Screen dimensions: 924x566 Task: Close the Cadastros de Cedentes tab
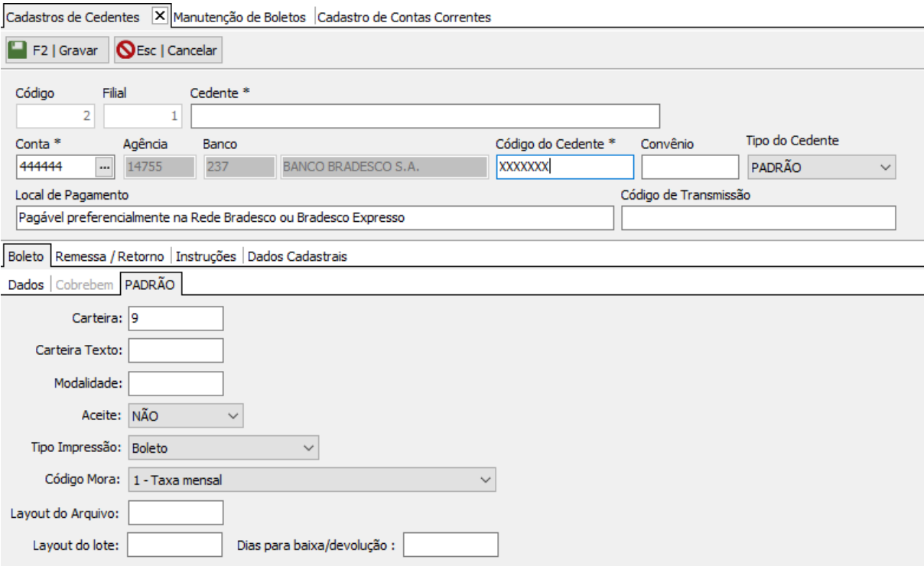[x=159, y=16]
